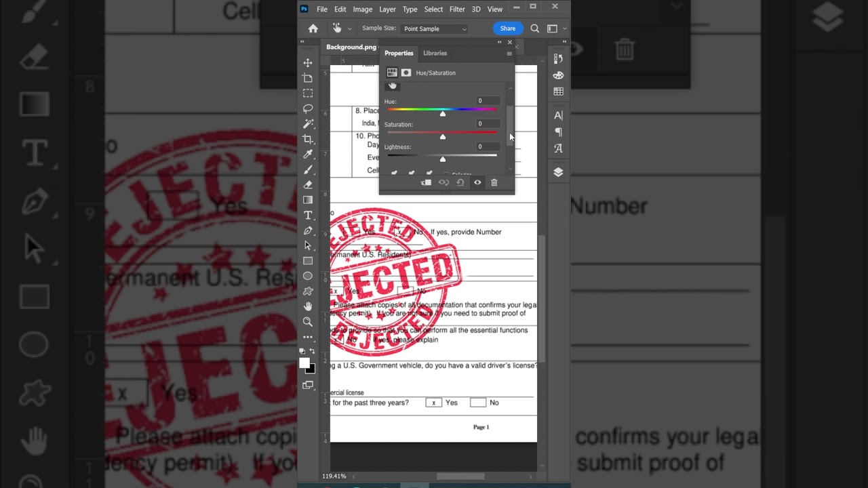Click the on-image adjustment hand tool
Screen dimensions: 868x488
[392, 86]
